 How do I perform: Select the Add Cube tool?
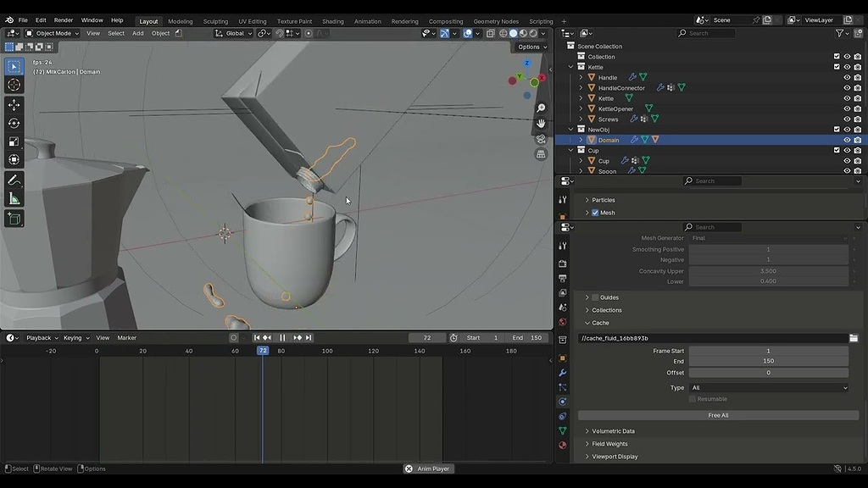pos(14,219)
